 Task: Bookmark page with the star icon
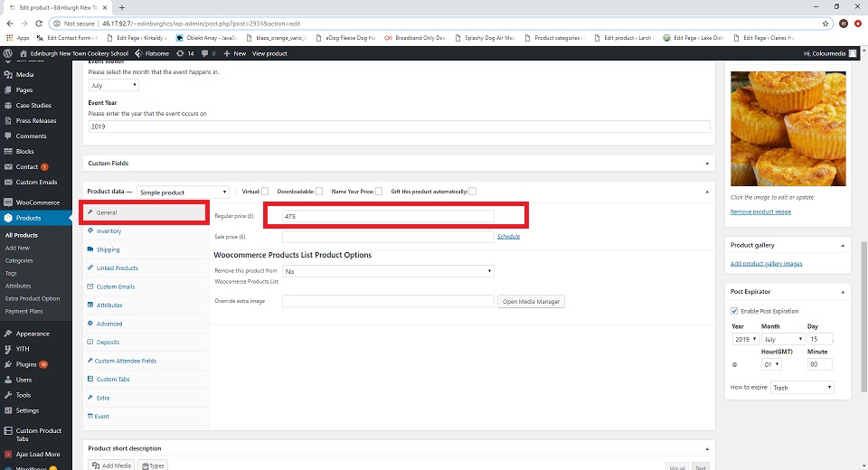(825, 23)
